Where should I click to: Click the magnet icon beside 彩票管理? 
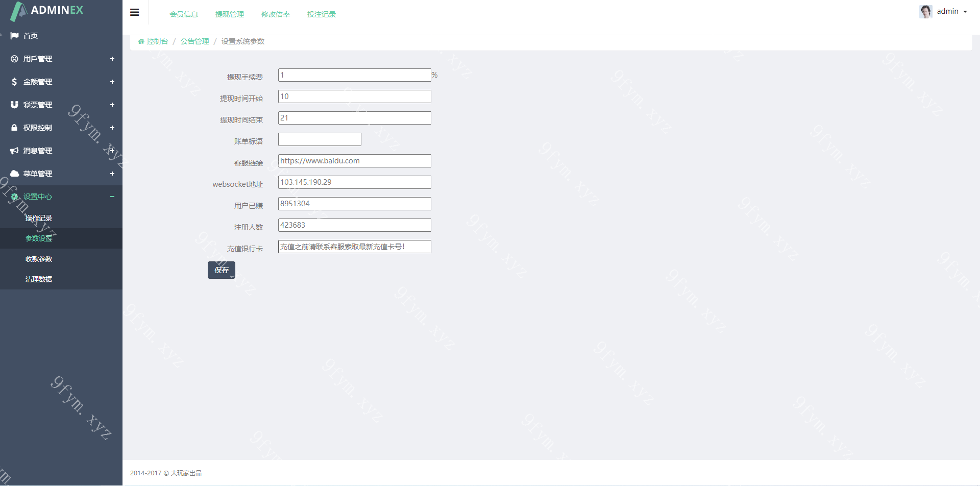(14, 105)
